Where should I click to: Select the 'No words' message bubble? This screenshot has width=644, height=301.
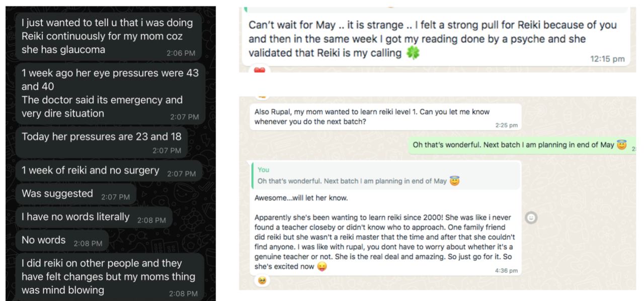[62, 241]
